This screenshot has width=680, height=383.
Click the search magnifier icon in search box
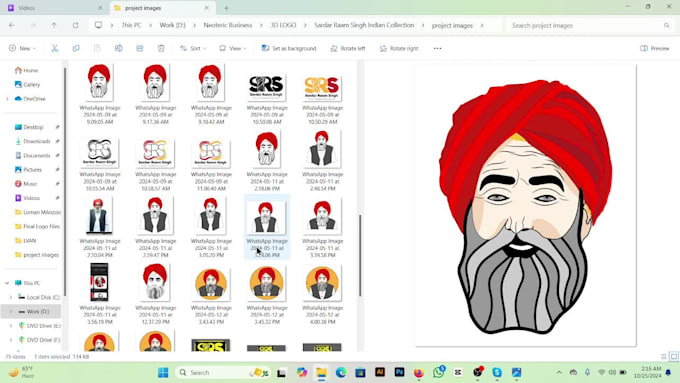click(667, 26)
